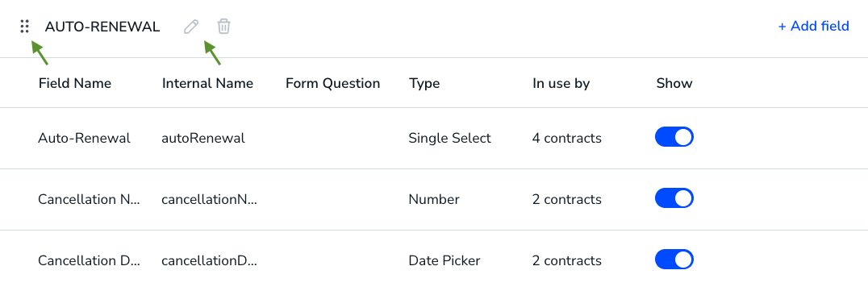Select the AUTO-RENEWAL section title
The width and height of the screenshot is (868, 291).
(102, 27)
